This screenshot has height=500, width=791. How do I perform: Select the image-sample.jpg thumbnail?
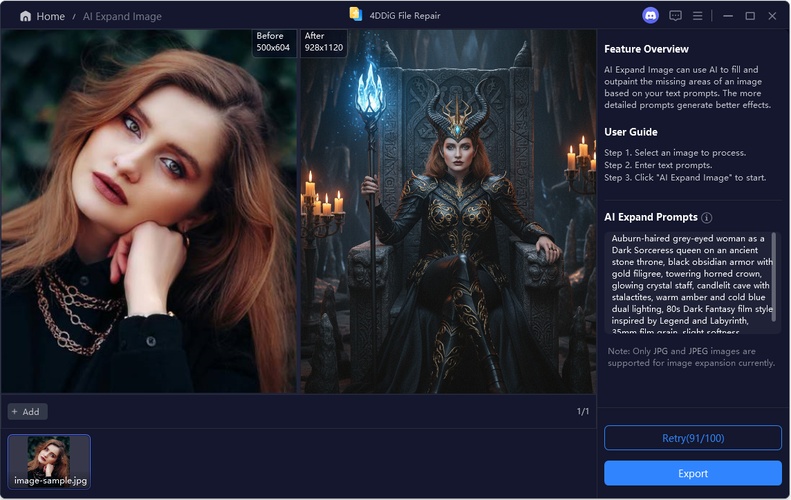pos(49,462)
